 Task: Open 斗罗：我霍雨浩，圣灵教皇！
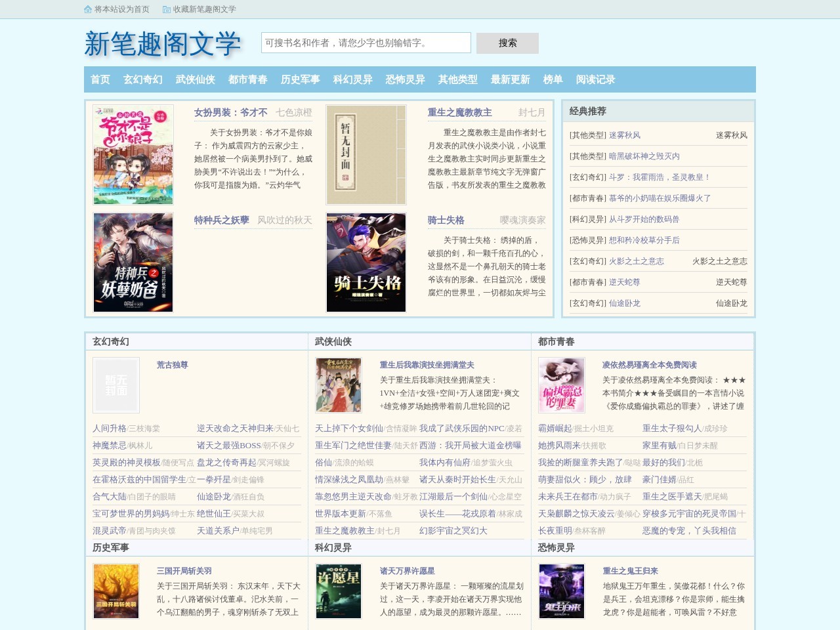pos(660,177)
